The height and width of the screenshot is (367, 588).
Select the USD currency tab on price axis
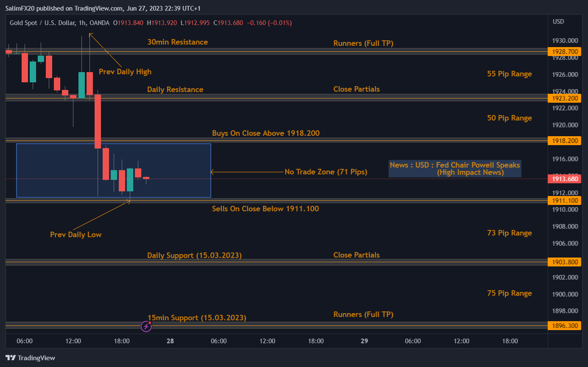coord(559,21)
